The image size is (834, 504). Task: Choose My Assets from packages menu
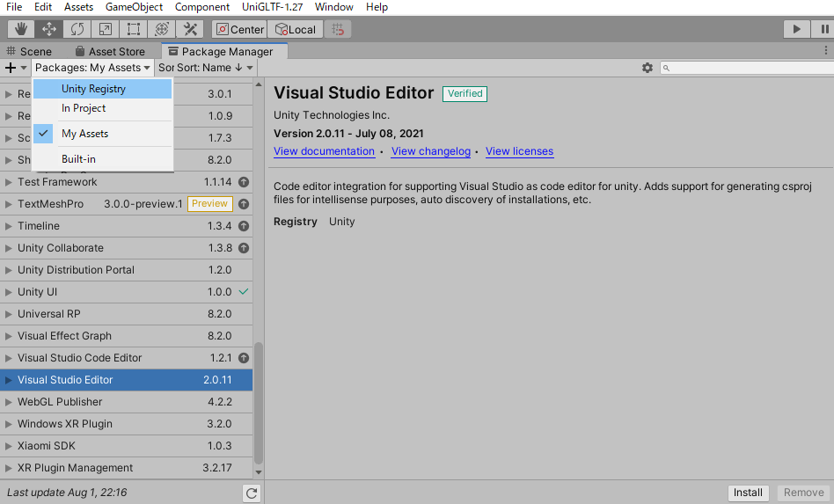[x=103, y=134]
